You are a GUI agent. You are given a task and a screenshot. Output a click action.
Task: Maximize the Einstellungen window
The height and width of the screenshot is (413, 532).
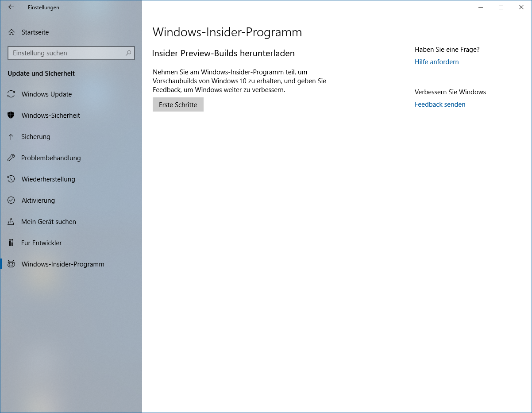(x=501, y=7)
